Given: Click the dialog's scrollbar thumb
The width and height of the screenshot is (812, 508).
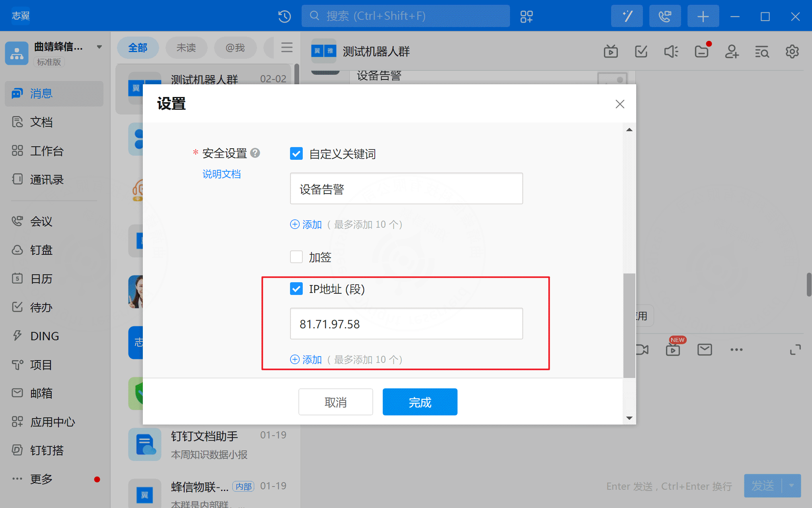Looking at the screenshot, I should [x=629, y=325].
